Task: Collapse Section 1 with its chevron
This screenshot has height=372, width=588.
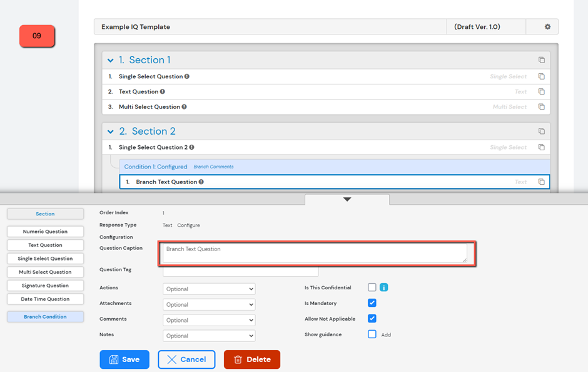Action: point(111,61)
